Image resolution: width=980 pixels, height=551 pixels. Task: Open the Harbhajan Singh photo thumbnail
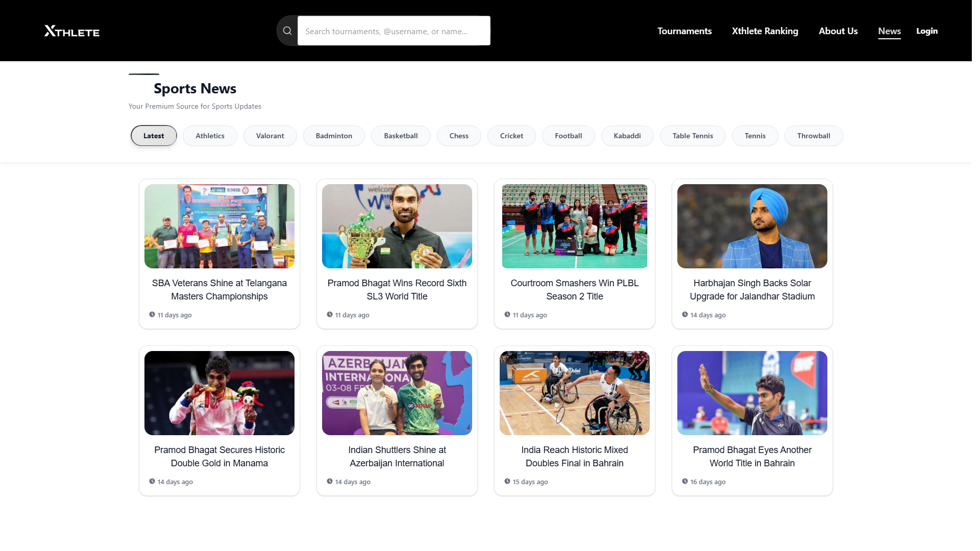[x=752, y=226]
